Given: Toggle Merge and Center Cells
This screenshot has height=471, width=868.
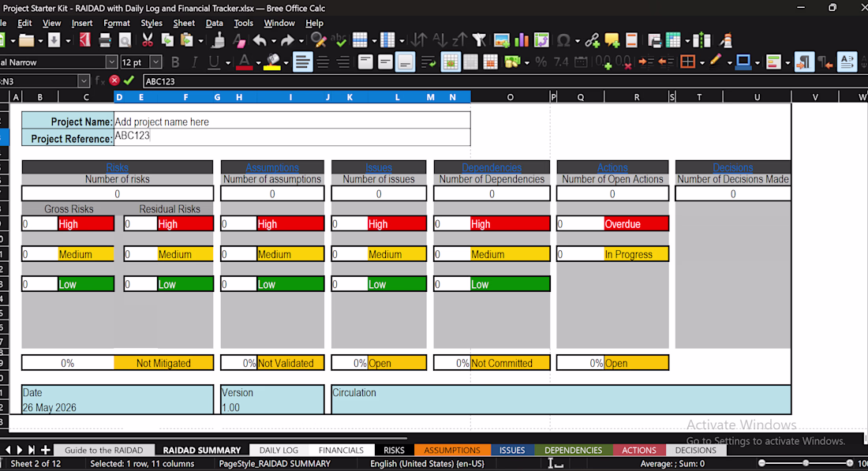Looking at the screenshot, I should pyautogui.click(x=450, y=62).
